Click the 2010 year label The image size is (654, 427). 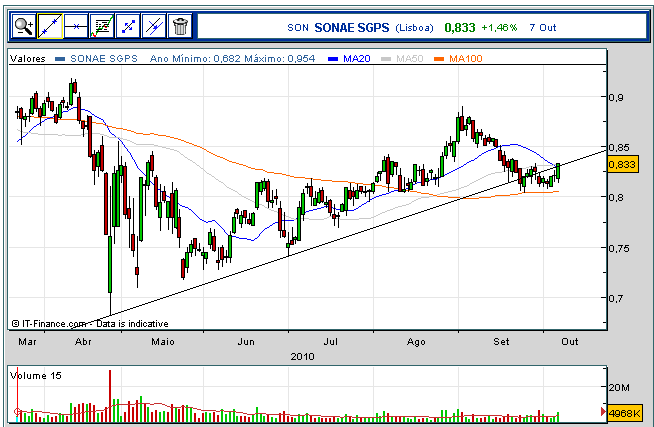click(x=302, y=357)
